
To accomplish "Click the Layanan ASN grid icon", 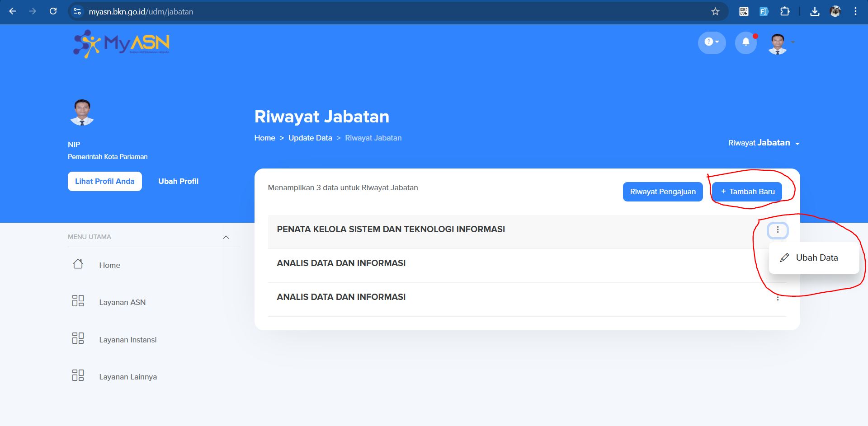I will [78, 301].
